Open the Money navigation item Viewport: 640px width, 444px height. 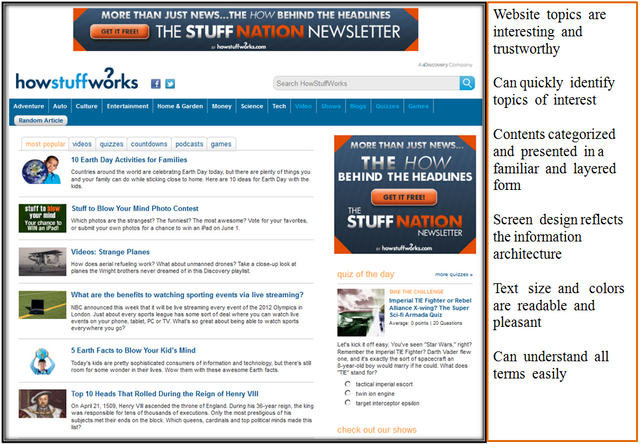pos(222,106)
